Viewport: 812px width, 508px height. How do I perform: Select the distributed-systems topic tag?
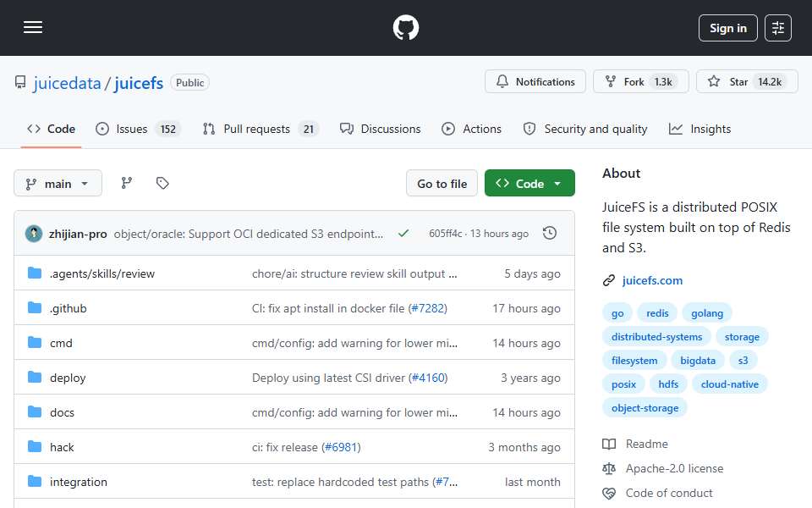coord(656,337)
